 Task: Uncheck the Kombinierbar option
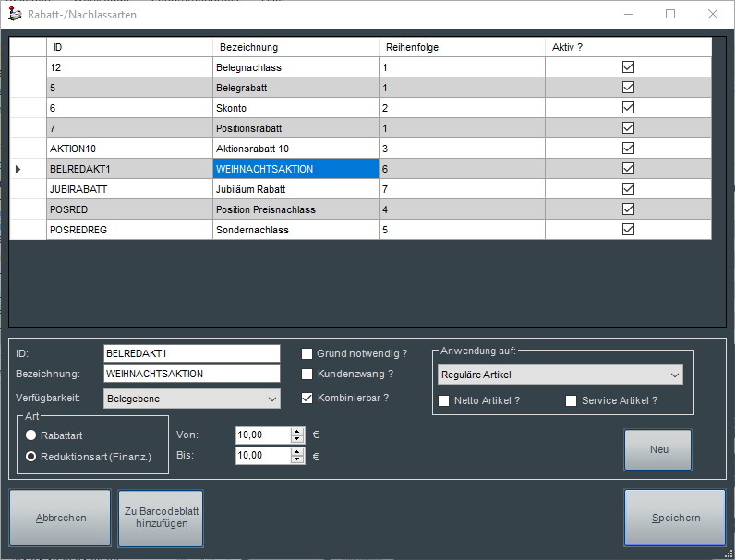[x=308, y=398]
